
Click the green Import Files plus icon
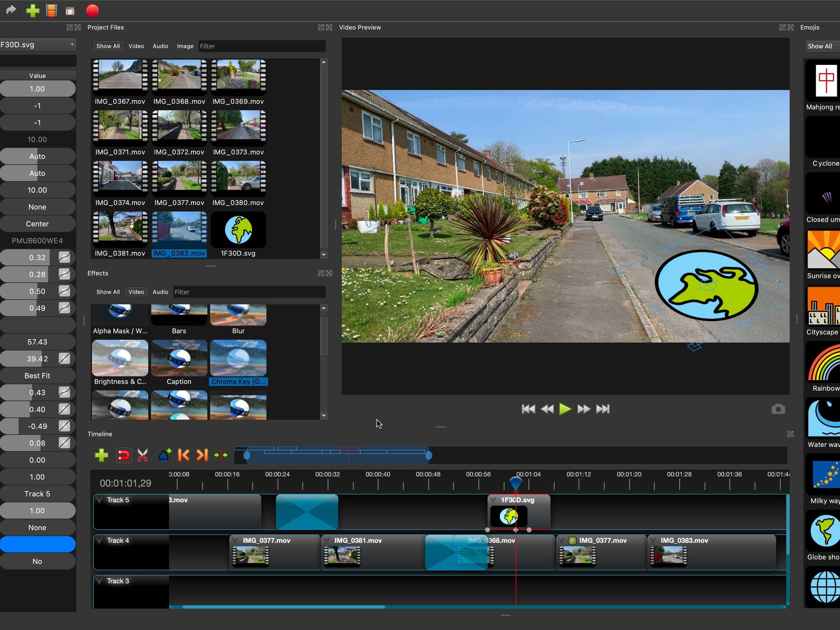tap(33, 10)
